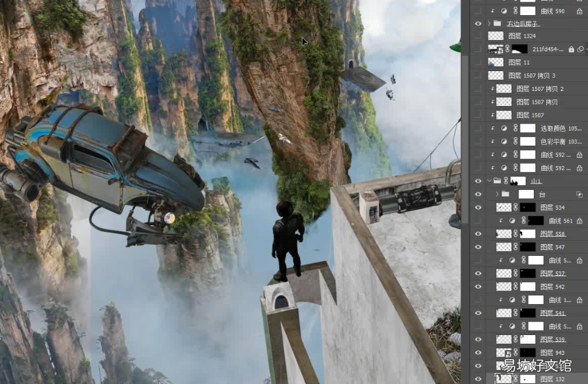This screenshot has height=384, width=588.
Task: Click the adjustment icon on 曲线 561
Action: coord(512,220)
